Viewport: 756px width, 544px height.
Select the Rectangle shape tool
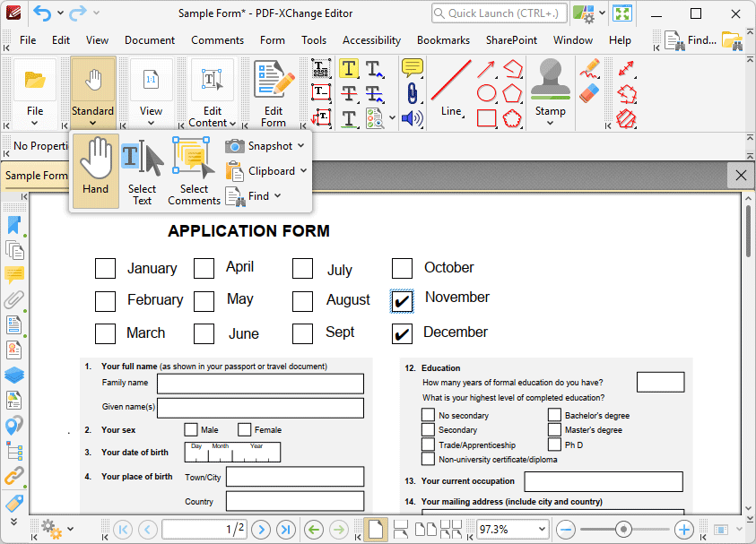pos(486,118)
